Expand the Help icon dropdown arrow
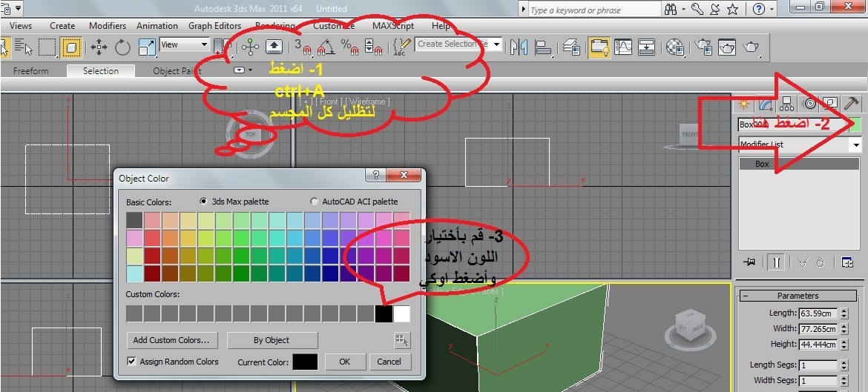868x392 pixels. pyautogui.click(x=772, y=10)
